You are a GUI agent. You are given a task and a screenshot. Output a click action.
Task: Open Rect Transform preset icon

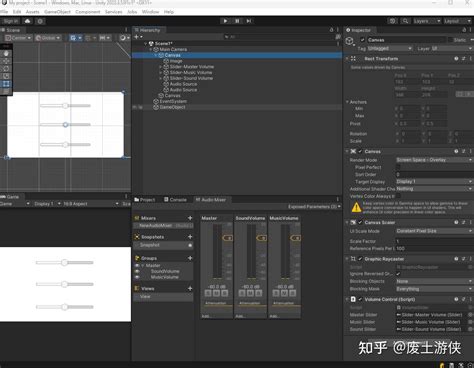pos(463,59)
